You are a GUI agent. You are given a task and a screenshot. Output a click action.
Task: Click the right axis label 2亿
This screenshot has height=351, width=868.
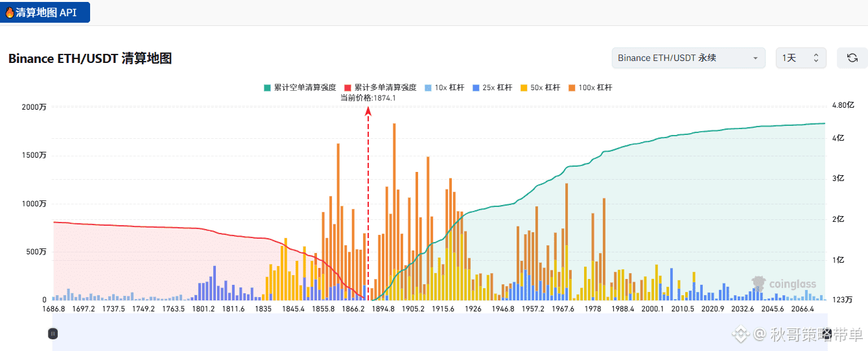(x=838, y=219)
